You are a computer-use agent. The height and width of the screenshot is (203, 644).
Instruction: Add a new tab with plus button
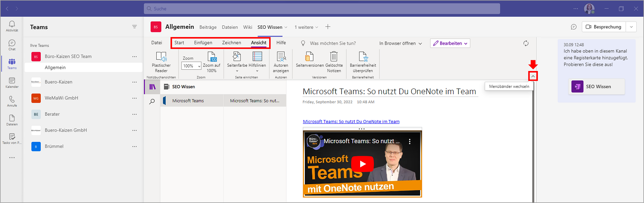328,27
